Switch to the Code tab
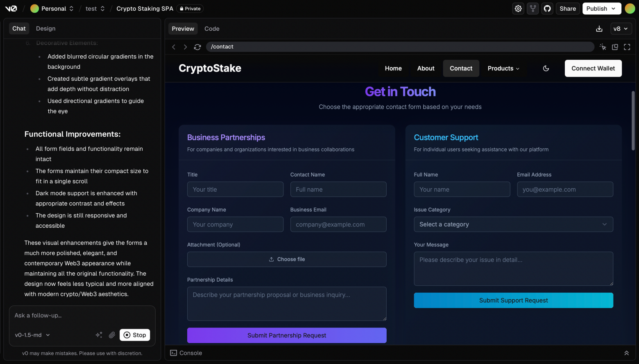 tap(212, 29)
